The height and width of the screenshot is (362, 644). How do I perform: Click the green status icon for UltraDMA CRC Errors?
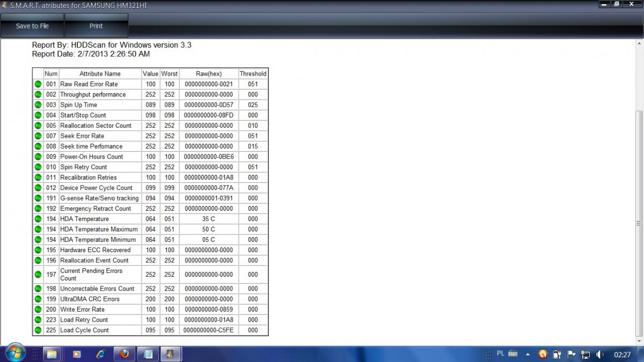click(38, 299)
